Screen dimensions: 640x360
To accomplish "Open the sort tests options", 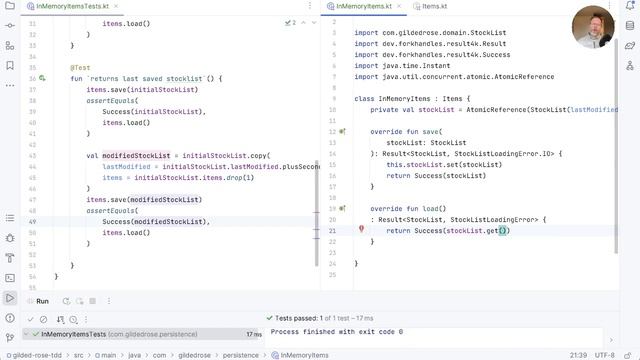I will coord(60,320).
